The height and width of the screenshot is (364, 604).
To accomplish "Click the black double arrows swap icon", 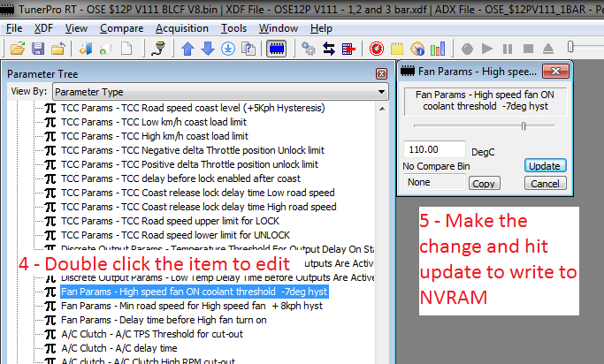I will [329, 49].
